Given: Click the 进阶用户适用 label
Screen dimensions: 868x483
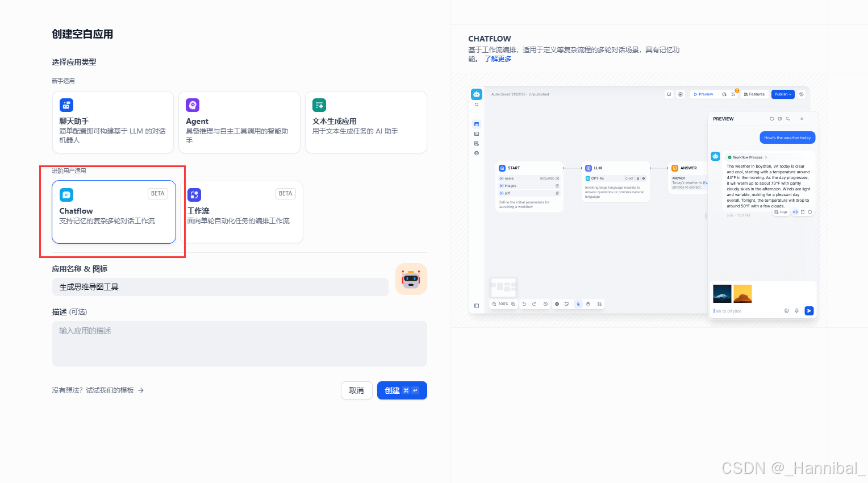Looking at the screenshot, I should (69, 170).
